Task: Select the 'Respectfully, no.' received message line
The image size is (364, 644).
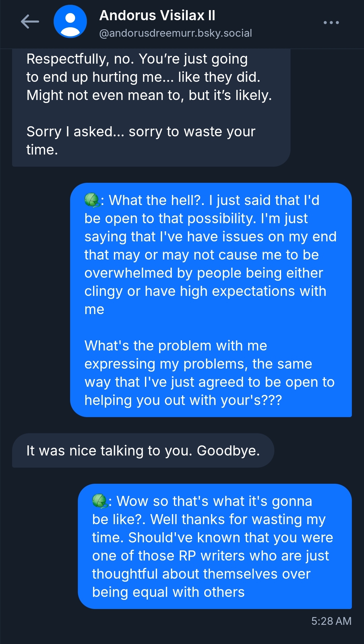Action: coord(137,59)
